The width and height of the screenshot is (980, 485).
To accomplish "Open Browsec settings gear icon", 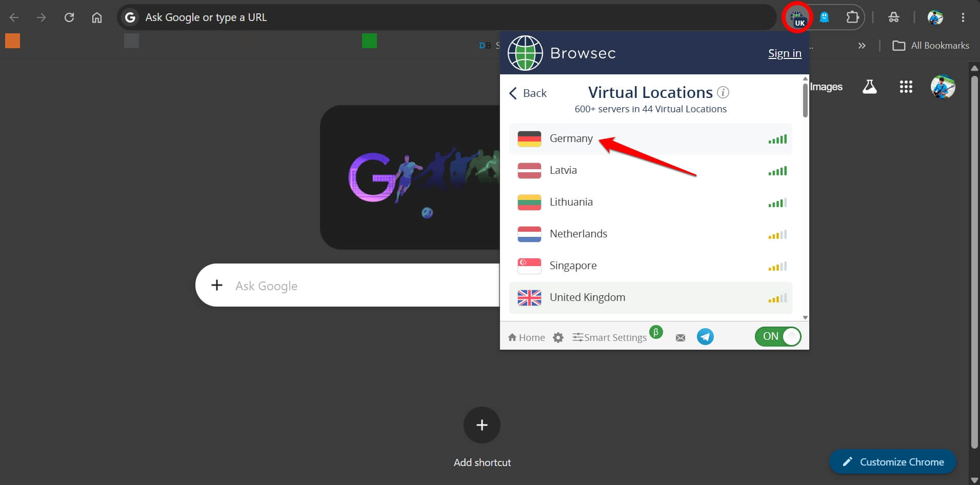I will (558, 337).
